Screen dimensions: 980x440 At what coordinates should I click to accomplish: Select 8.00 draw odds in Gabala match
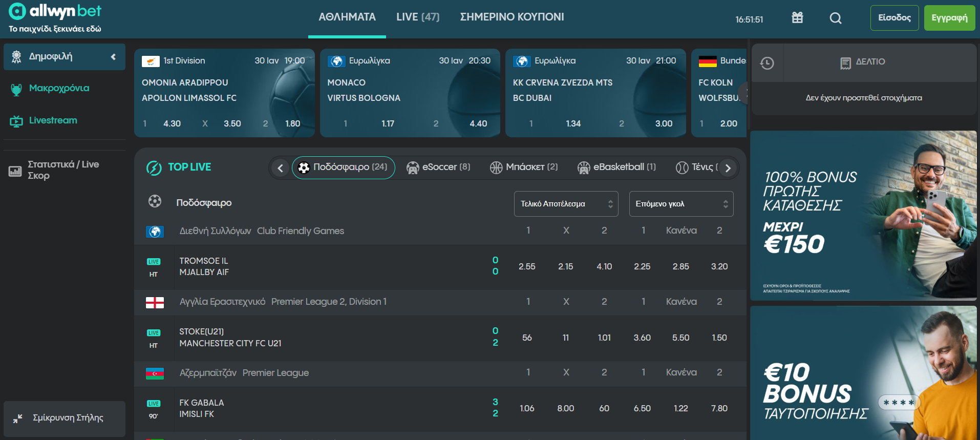coord(565,409)
